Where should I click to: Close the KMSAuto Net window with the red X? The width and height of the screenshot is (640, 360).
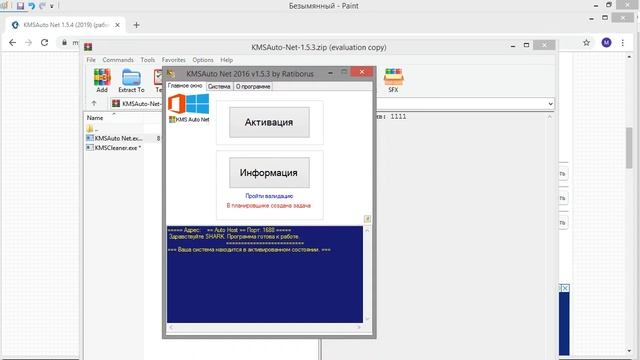click(362, 72)
